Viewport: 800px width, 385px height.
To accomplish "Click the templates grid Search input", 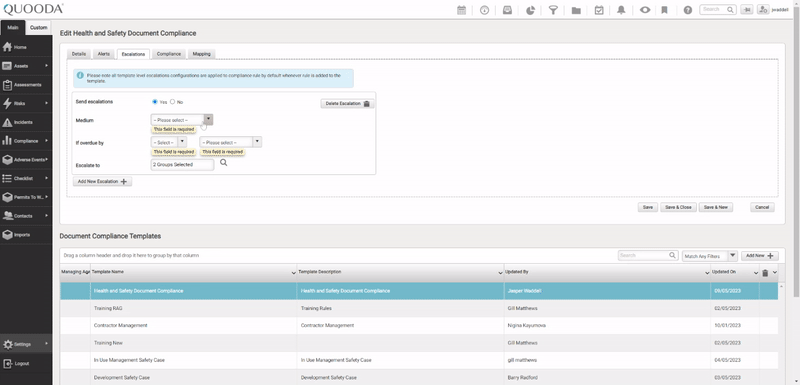I will tap(648, 255).
